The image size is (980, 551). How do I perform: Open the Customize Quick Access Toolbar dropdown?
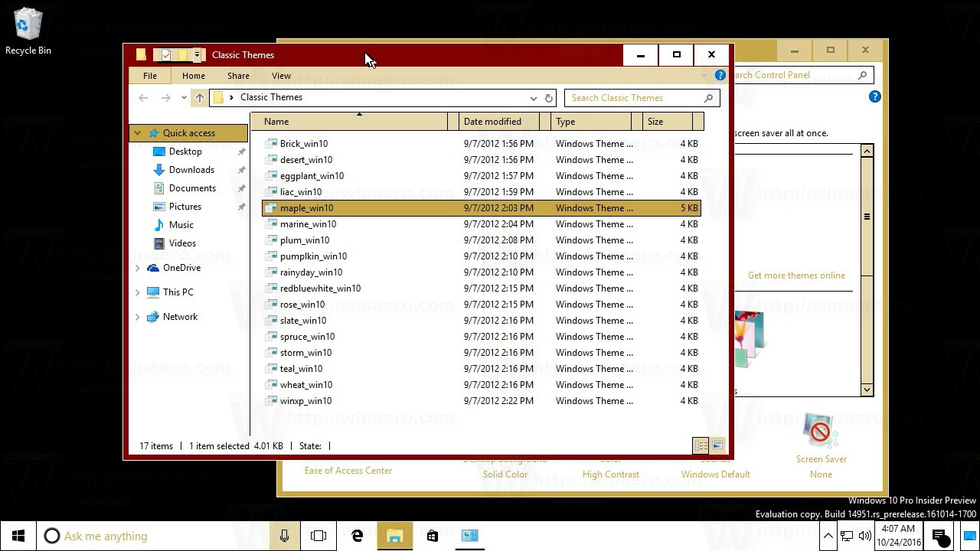tap(197, 55)
